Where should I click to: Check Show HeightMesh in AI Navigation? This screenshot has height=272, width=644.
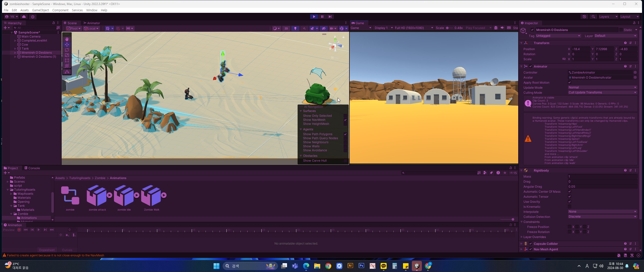point(345,124)
